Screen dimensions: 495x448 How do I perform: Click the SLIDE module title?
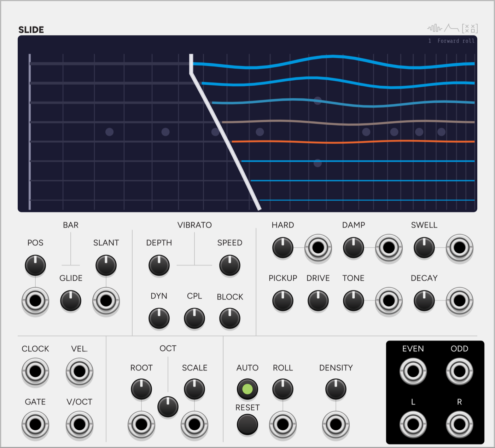click(31, 30)
